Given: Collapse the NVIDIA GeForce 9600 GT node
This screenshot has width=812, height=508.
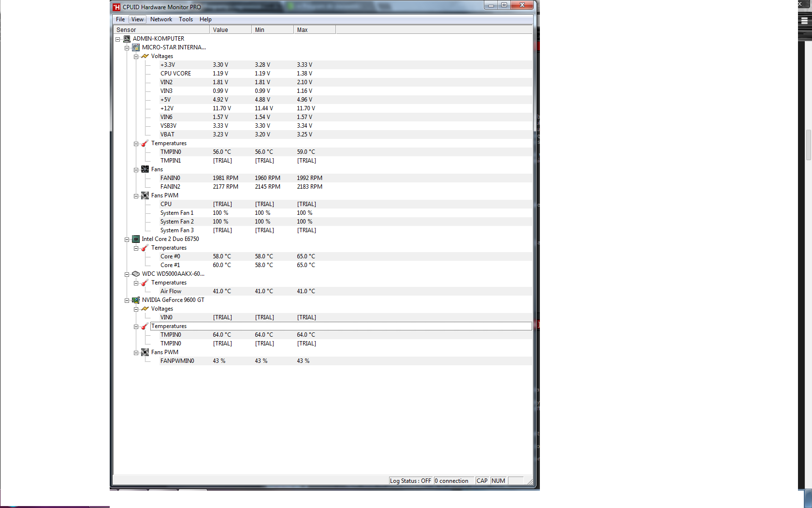Looking at the screenshot, I should click(x=127, y=300).
